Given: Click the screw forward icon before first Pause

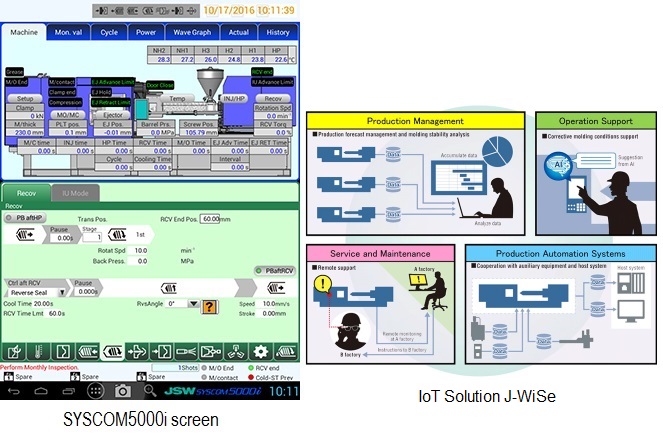Looking at the screenshot, I should [25, 234].
